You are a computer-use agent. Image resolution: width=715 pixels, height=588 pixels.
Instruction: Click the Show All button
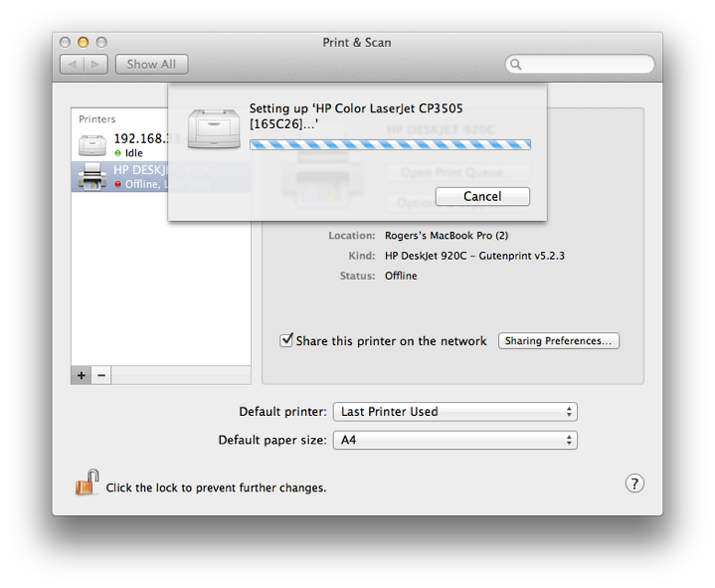click(151, 65)
